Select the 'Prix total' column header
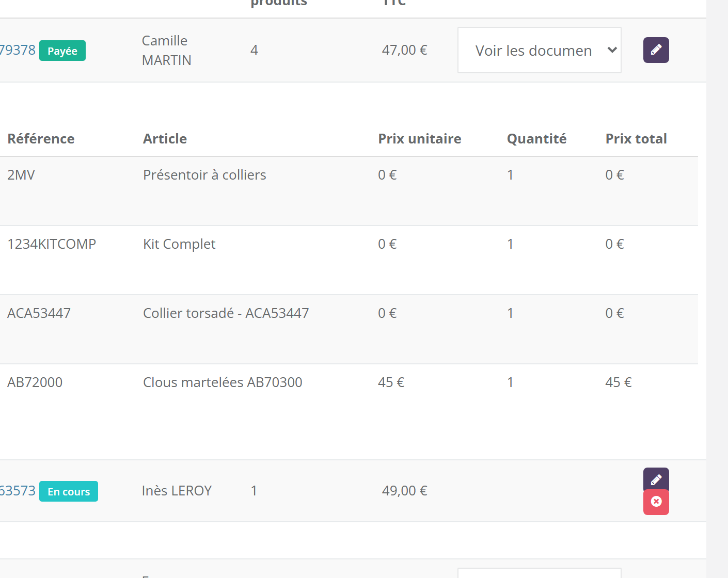The image size is (728, 578). 636,139
